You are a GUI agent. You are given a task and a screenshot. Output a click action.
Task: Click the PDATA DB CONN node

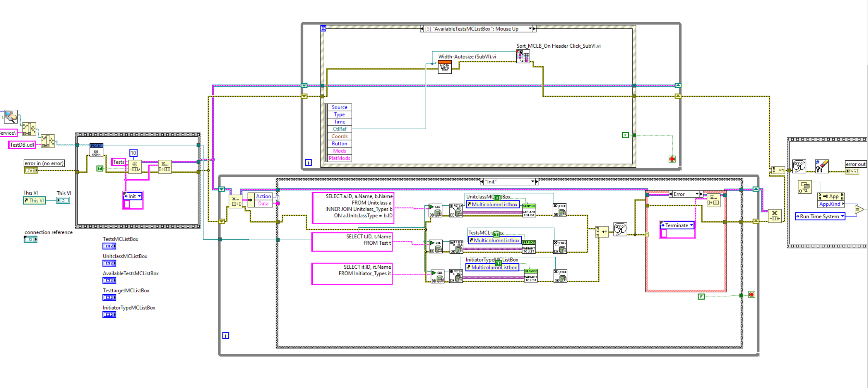coord(96,150)
